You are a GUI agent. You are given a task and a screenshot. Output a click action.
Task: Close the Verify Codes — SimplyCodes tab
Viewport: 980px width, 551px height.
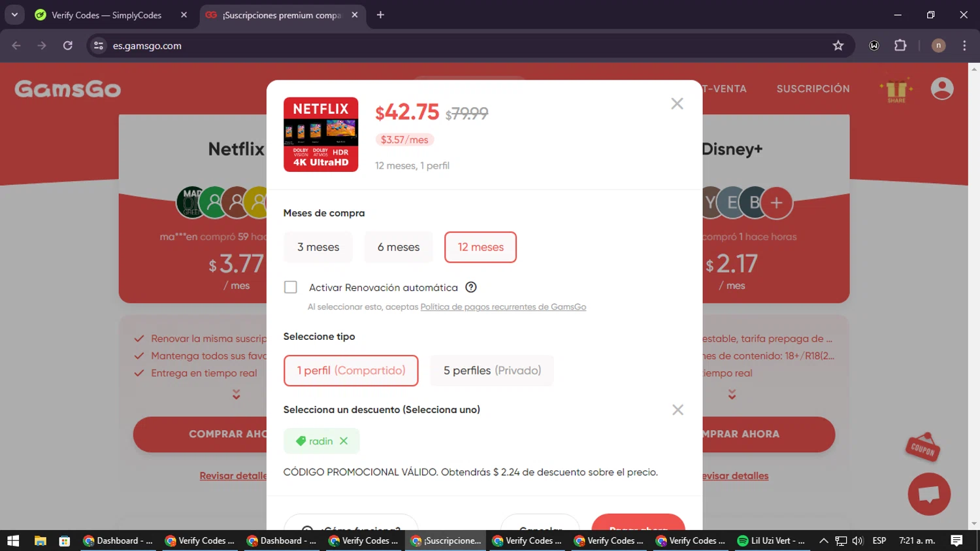click(x=184, y=15)
